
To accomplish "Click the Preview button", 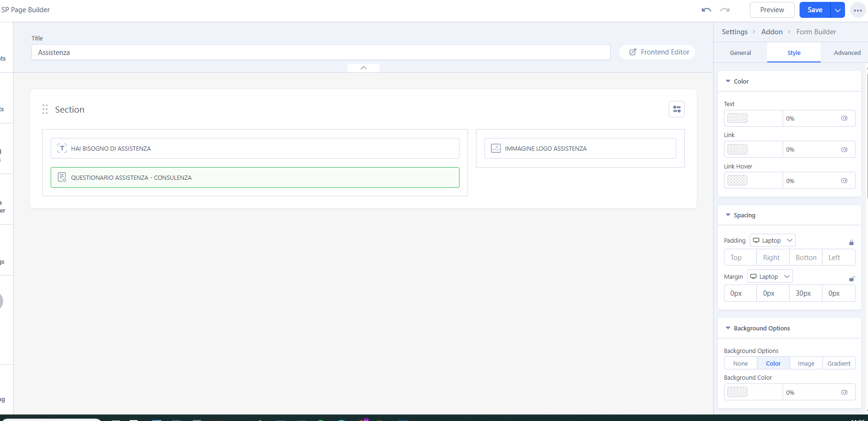I will click(772, 10).
